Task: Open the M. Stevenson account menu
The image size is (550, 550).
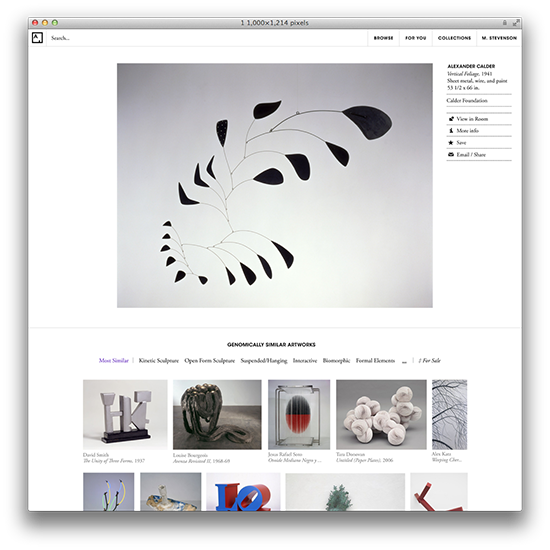Action: (499, 38)
